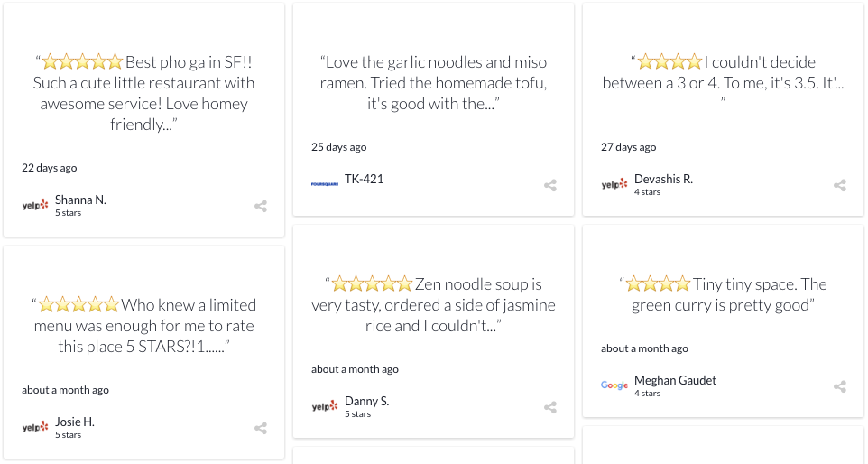Open reviewer name Shanna N.
Screen dimensions: 868x464
coord(80,200)
